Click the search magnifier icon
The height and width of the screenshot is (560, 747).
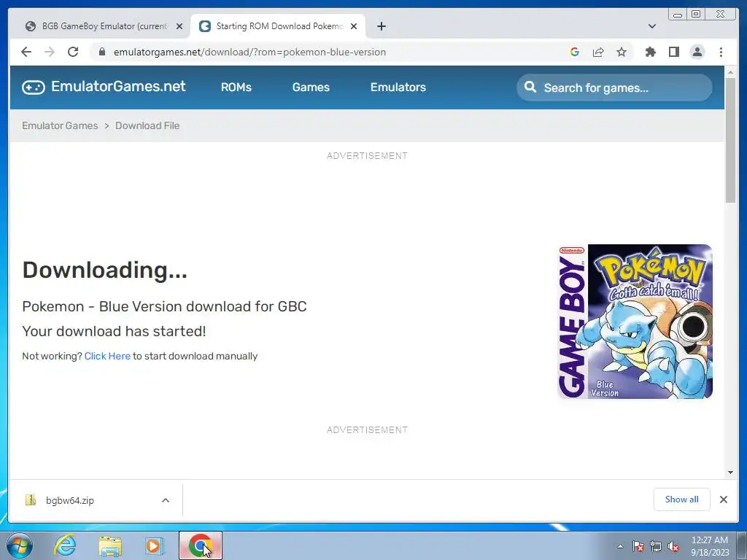[x=530, y=87]
